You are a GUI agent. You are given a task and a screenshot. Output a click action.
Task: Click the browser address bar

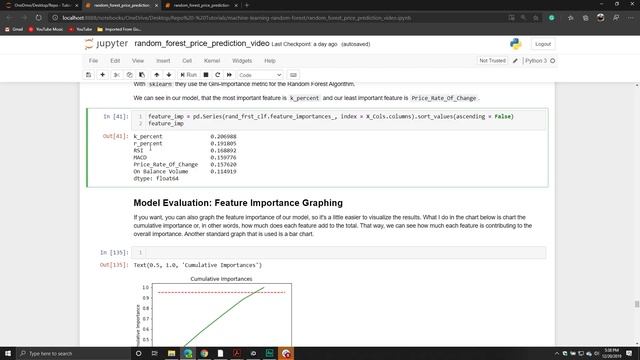tap(282, 18)
